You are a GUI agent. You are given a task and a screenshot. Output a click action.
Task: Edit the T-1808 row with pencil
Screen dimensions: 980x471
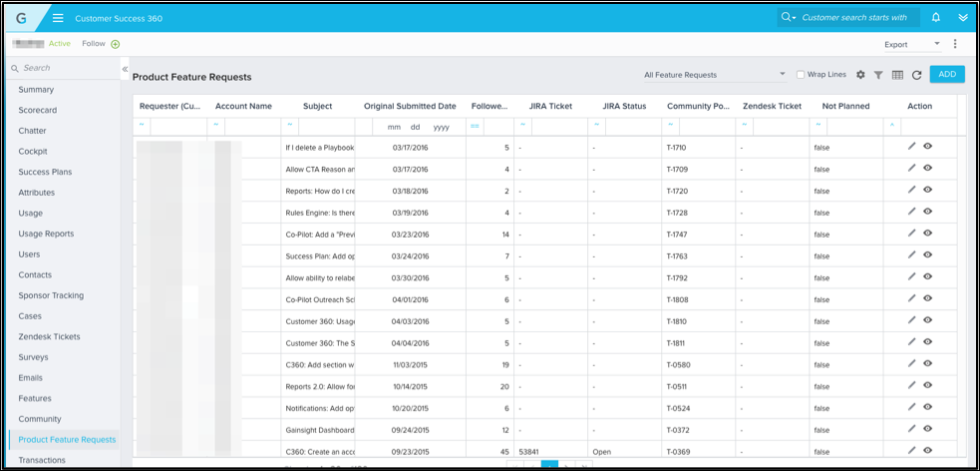pyautogui.click(x=911, y=298)
